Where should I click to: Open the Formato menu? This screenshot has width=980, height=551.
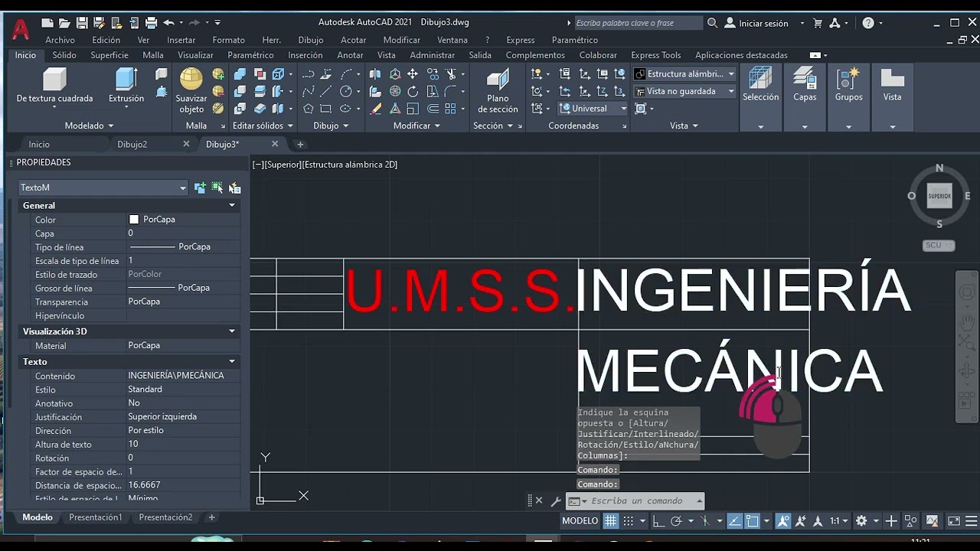(x=228, y=40)
